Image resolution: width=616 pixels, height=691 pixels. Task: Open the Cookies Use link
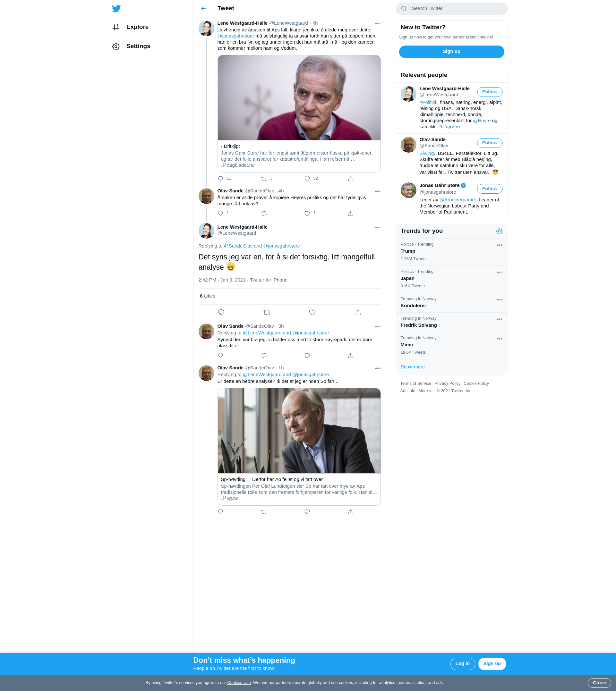(239, 683)
